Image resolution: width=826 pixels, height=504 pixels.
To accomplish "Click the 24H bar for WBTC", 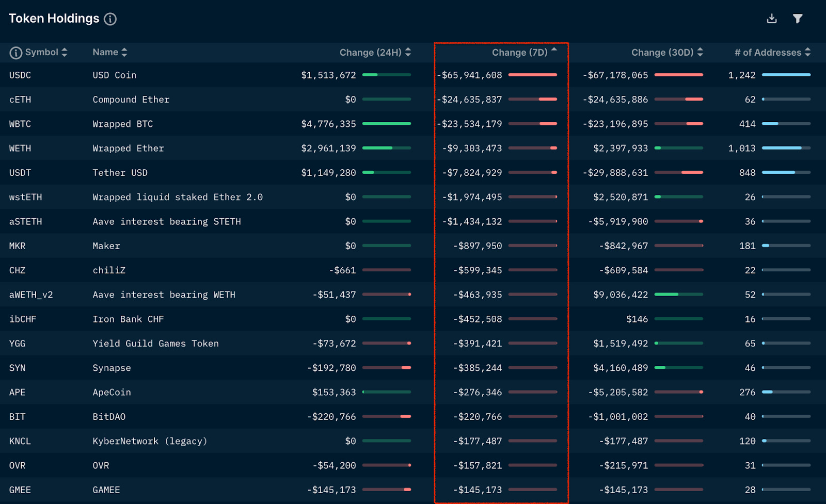I will pyautogui.click(x=387, y=124).
